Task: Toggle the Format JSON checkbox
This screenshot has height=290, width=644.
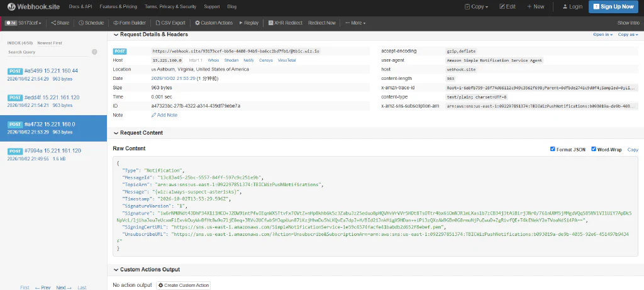Action: pos(553,149)
